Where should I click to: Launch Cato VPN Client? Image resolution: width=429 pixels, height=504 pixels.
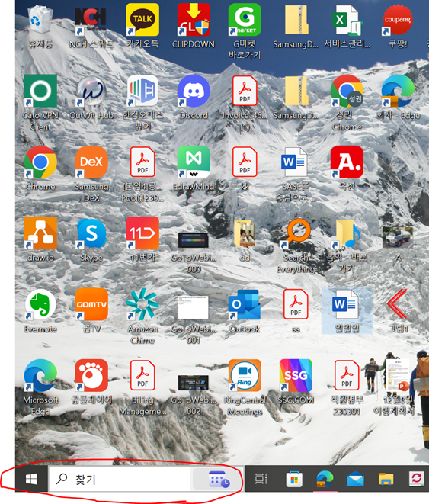pos(40,91)
